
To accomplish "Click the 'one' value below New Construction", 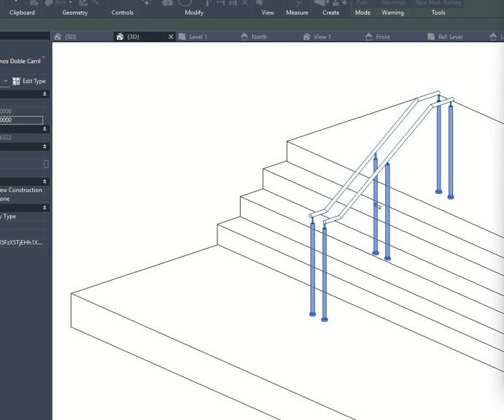I will pyautogui.click(x=5, y=199).
